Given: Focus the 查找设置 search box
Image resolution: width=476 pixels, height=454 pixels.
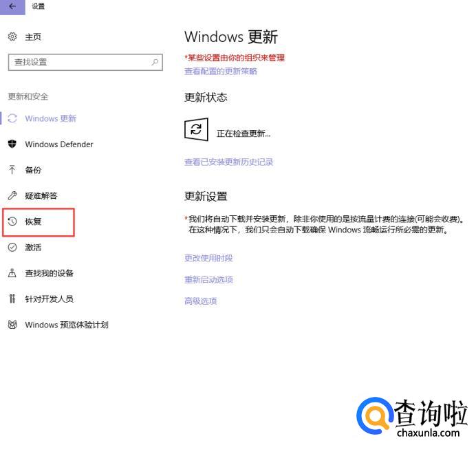Looking at the screenshot, I should [85, 63].
